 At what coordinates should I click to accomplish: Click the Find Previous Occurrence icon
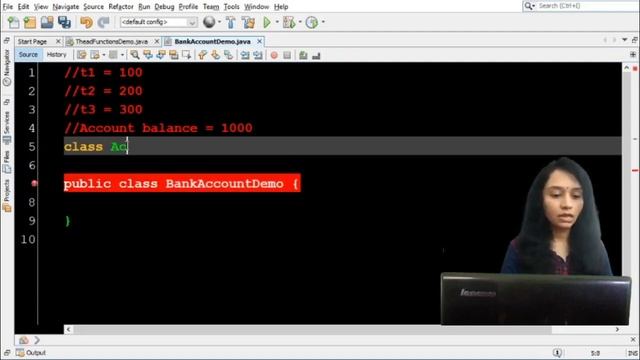pos(148,55)
